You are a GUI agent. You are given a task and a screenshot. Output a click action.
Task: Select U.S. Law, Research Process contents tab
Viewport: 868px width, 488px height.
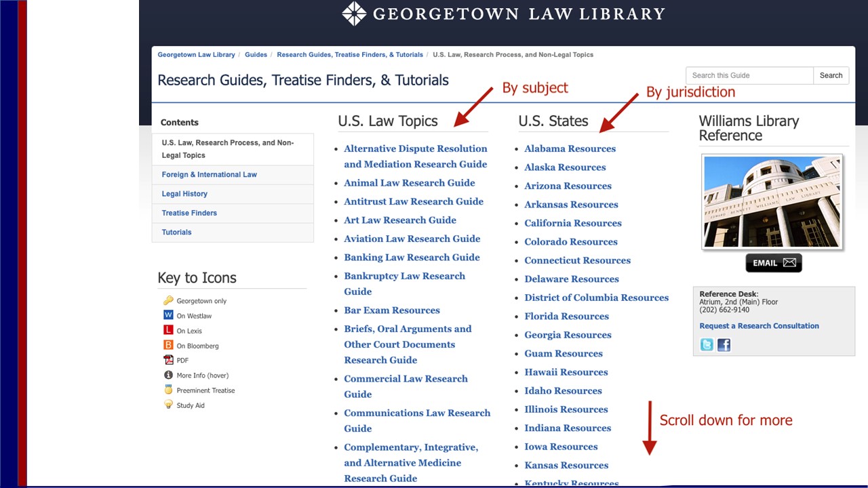tap(233, 149)
